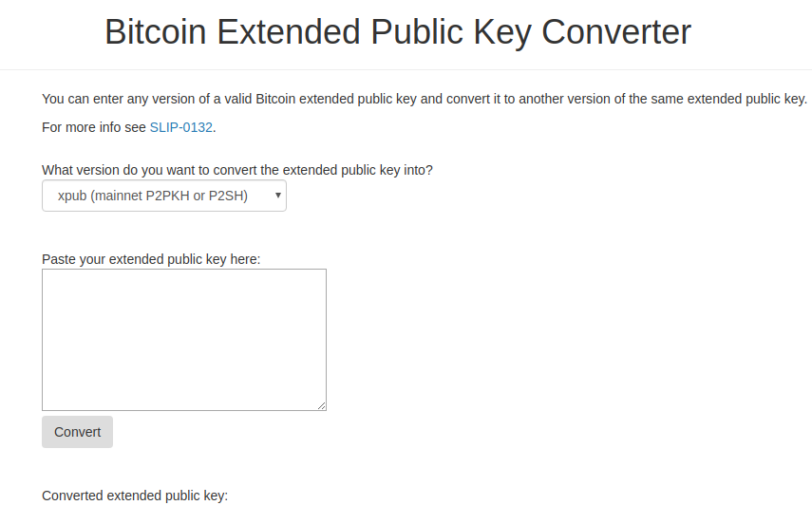Screen dimensions: 812x524
Task: Click the Bitcoin Extended Public Key Converter heading
Action: (397, 32)
